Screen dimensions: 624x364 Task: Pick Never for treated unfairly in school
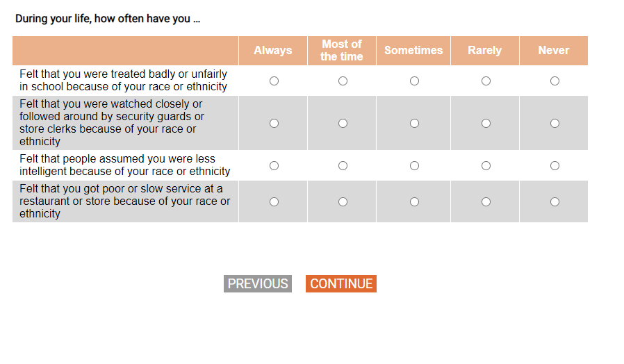555,81
